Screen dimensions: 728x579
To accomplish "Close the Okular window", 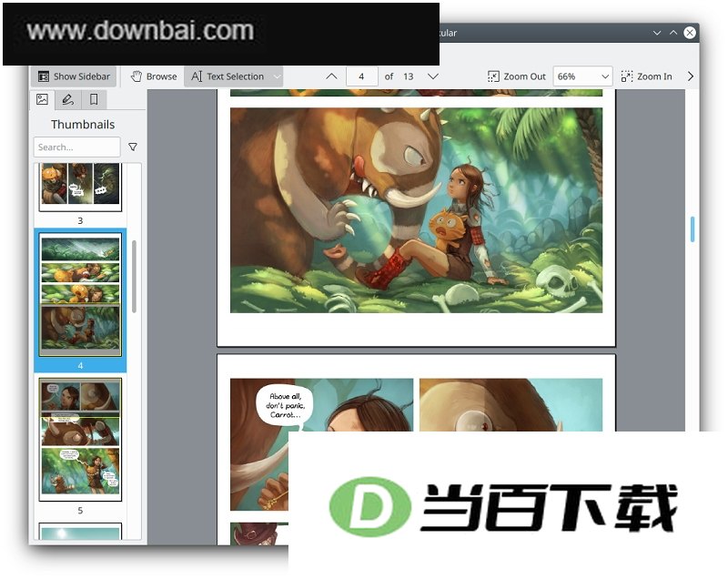I will 690,33.
